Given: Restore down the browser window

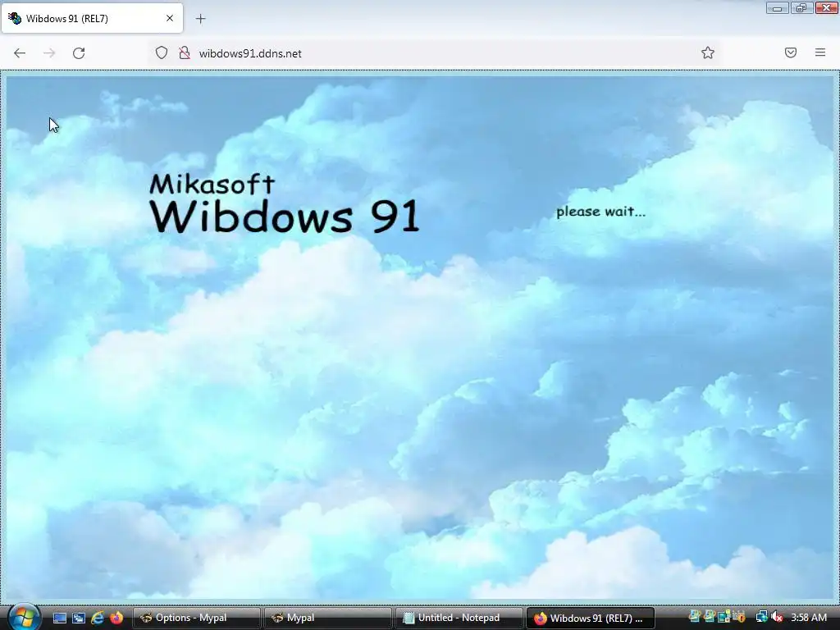Looking at the screenshot, I should 801,7.
